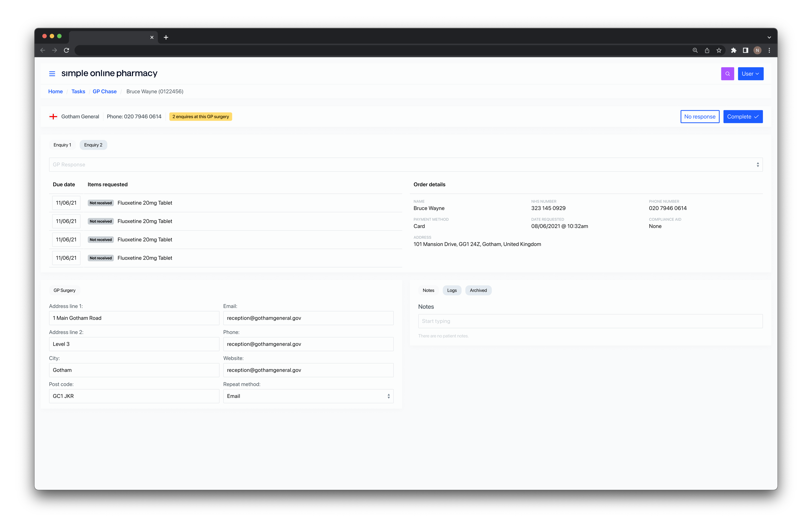Click the 2 enquires at this GP surgery badge
Viewport: 812px width, 531px height.
coord(201,117)
